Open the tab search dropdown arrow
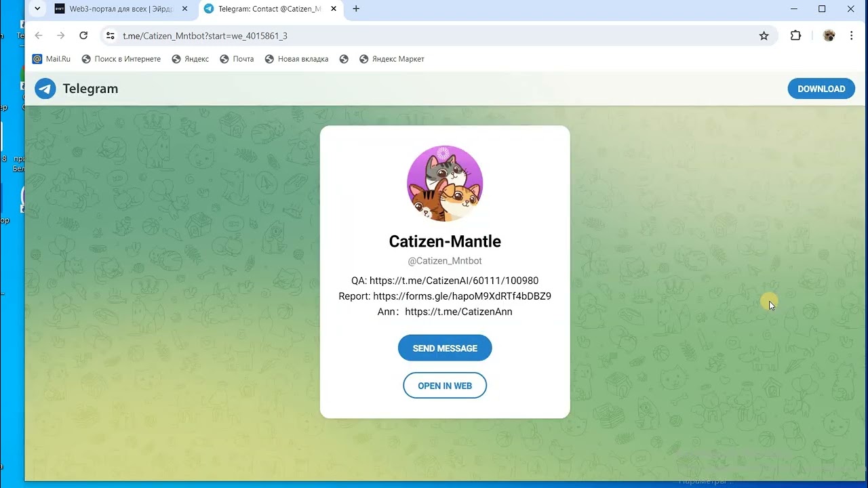The height and width of the screenshot is (488, 868). tap(37, 9)
